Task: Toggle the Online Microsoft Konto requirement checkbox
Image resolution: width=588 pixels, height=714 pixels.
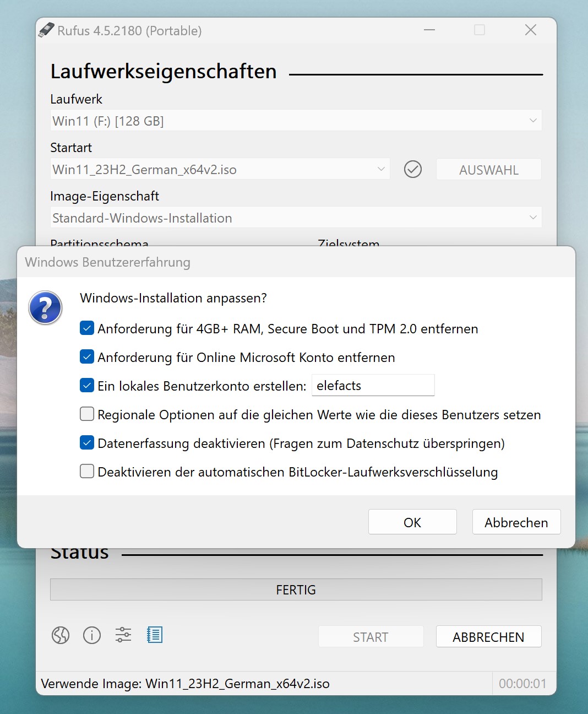Action: pos(87,357)
